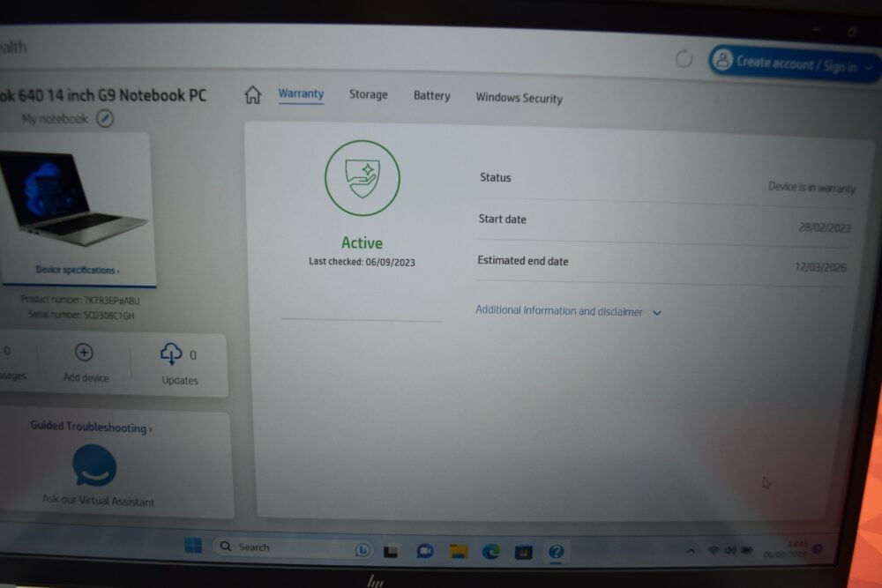
Task: Open Guided Troubleshooting link
Action: point(91,427)
